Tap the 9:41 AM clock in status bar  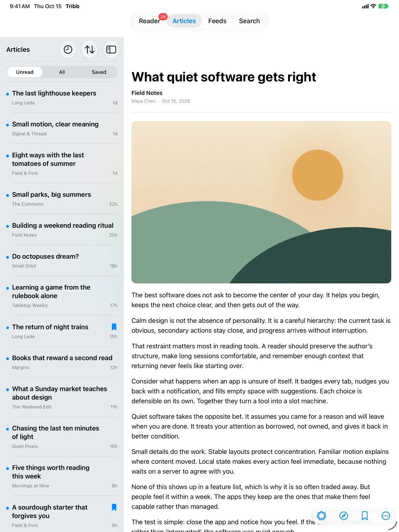pyautogui.click(x=20, y=6)
